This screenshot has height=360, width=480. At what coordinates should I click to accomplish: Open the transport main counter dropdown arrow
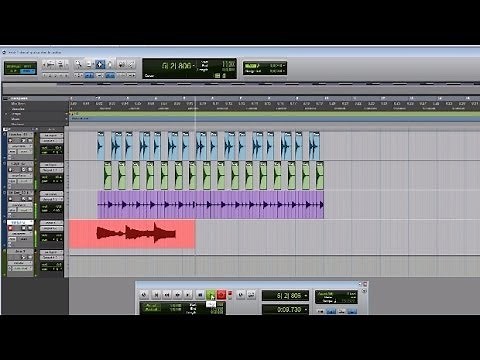(306, 296)
